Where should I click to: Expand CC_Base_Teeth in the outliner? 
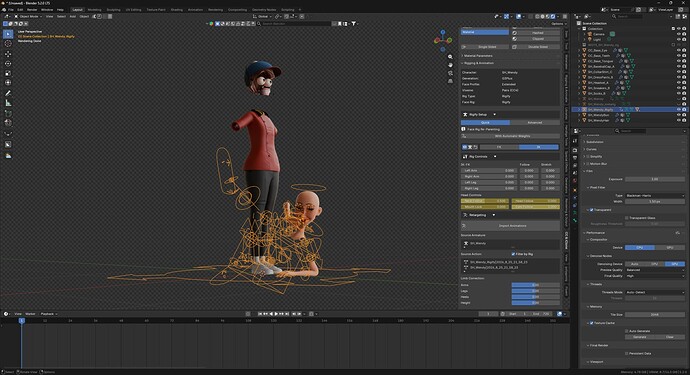pos(580,56)
